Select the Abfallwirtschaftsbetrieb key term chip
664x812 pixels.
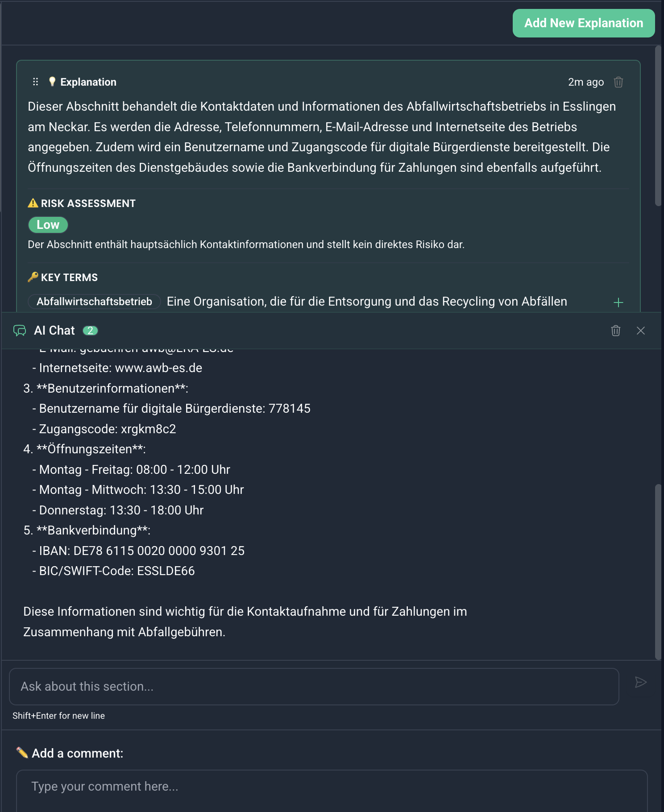pyautogui.click(x=94, y=302)
